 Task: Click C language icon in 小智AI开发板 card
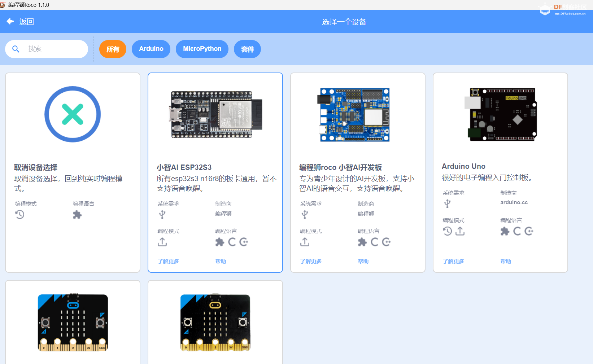(x=374, y=242)
